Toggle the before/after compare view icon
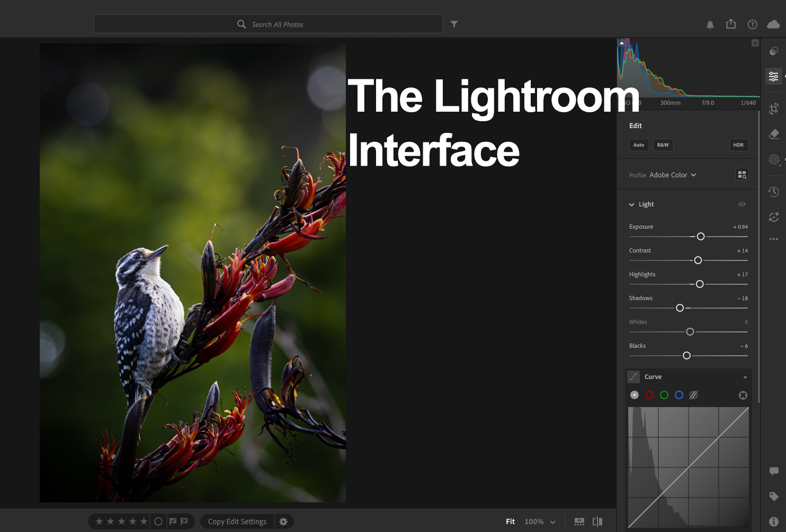 [597, 521]
